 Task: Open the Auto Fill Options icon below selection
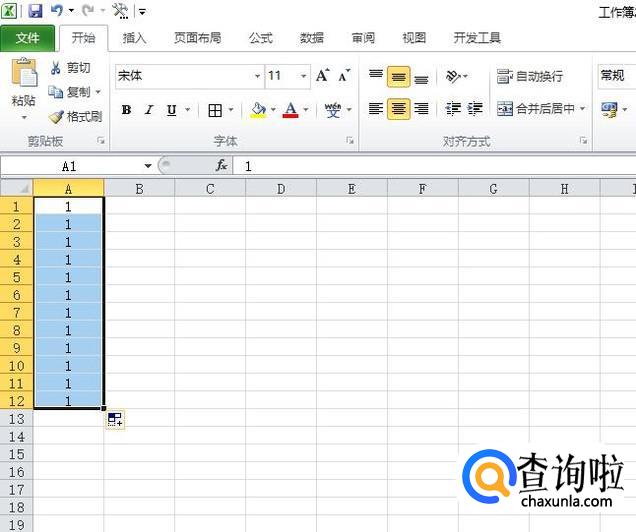(114, 420)
